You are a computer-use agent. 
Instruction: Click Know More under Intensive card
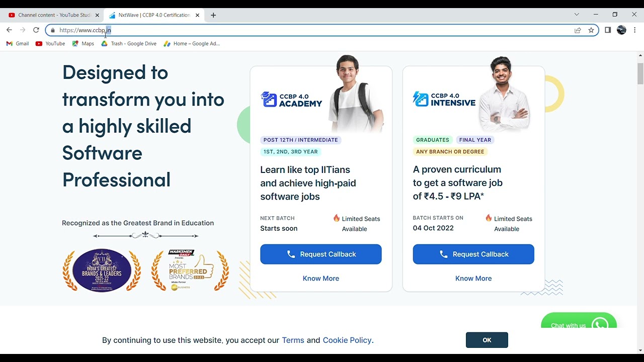473,279
